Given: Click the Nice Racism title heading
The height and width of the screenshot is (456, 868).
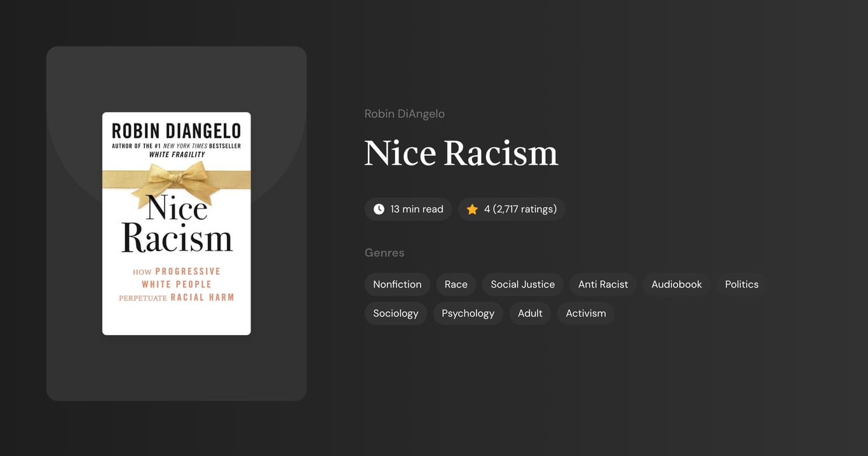Looking at the screenshot, I should click(461, 153).
